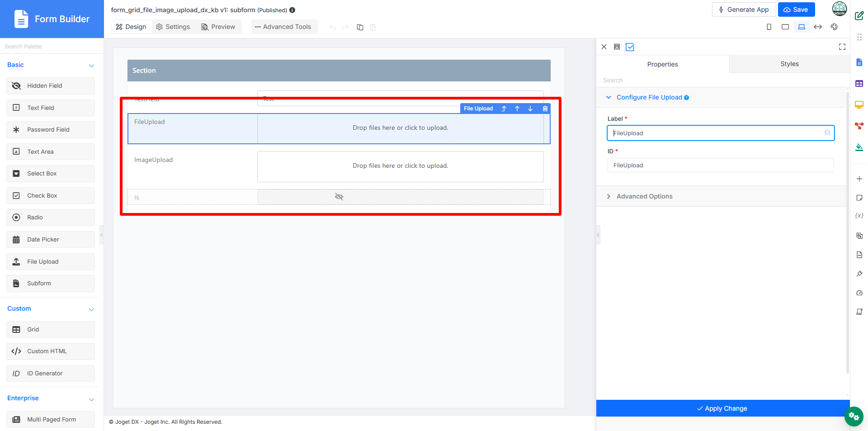868x431 pixels.
Task: Click the Generate App button
Action: pyautogui.click(x=744, y=9)
